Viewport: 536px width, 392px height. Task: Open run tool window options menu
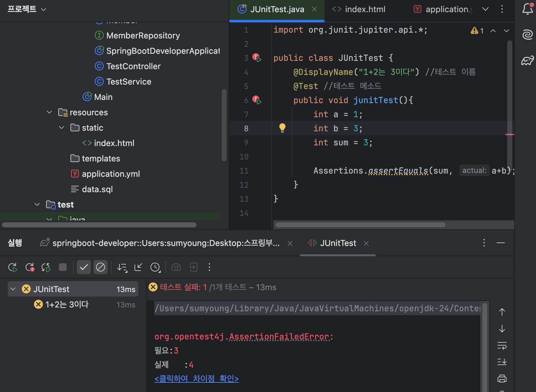point(484,243)
